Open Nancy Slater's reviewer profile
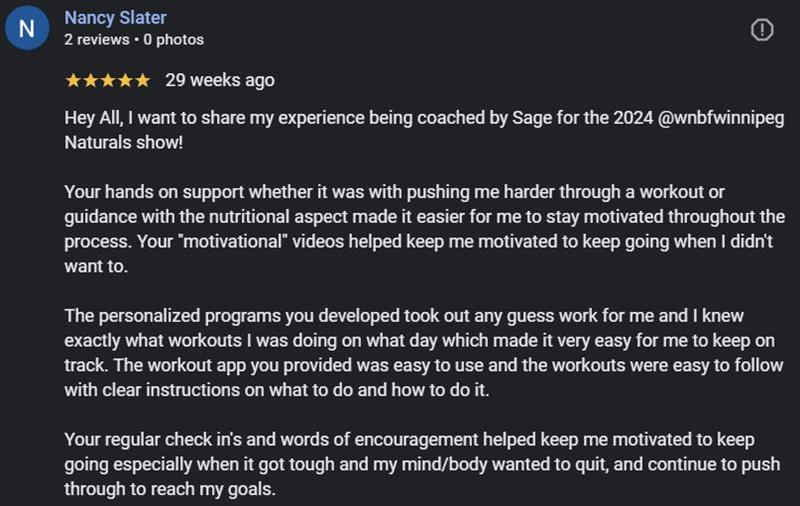This screenshot has width=800, height=506. tap(115, 18)
